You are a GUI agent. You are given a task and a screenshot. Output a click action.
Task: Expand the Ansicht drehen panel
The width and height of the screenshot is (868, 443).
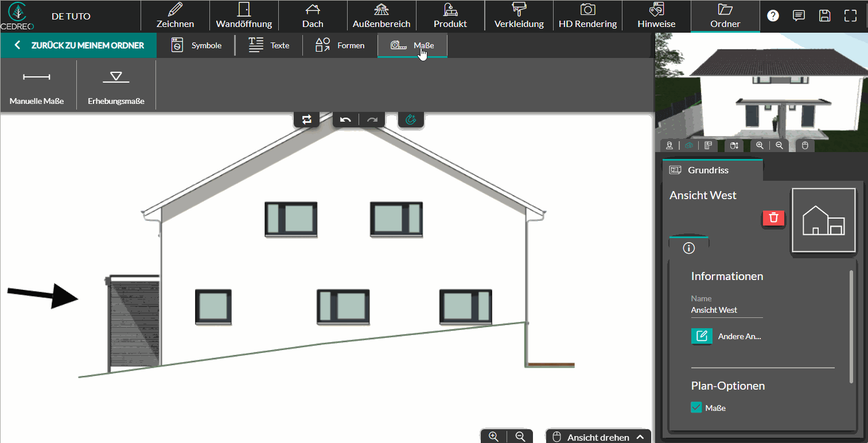pos(598,437)
